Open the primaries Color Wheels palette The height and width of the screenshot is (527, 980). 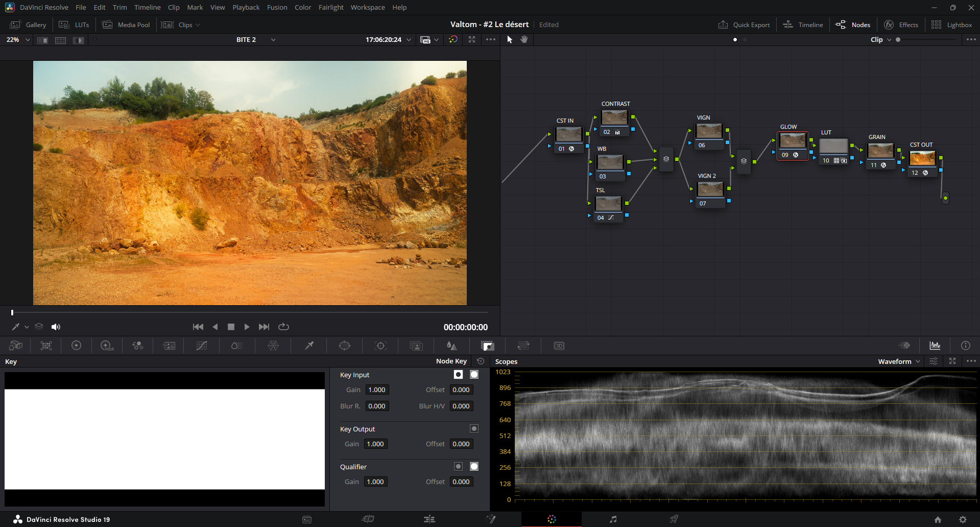[x=76, y=346]
